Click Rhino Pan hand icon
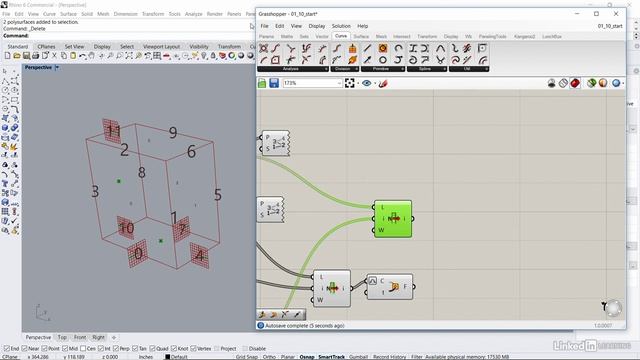 (x=92, y=56)
